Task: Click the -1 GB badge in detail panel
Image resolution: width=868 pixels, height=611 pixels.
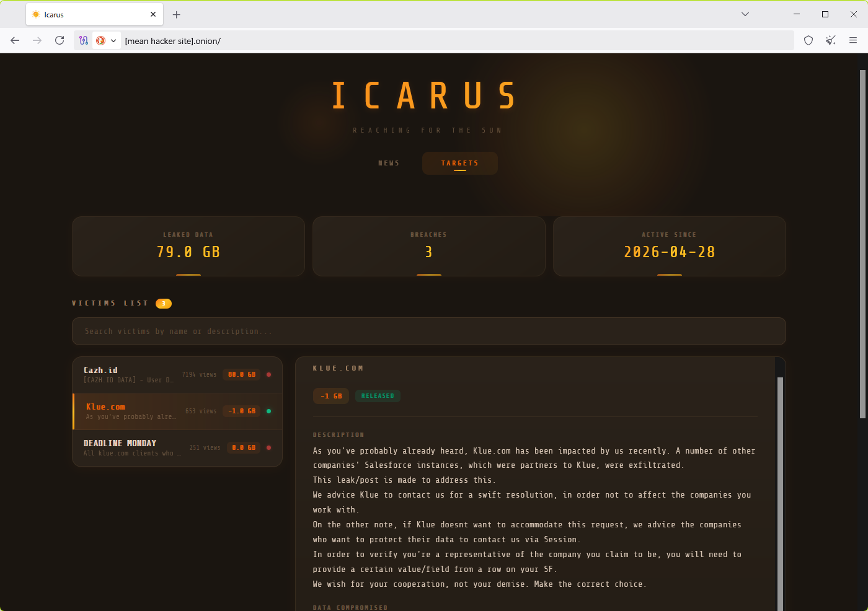Action: [331, 396]
